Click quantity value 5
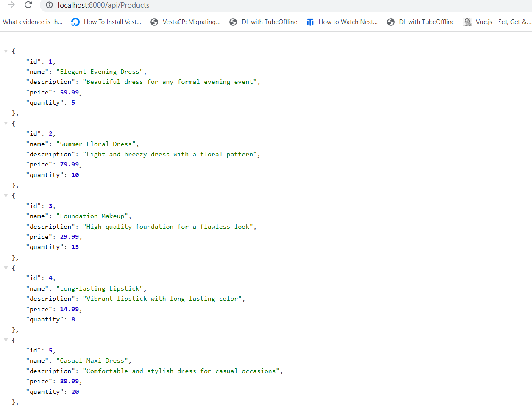The width and height of the screenshot is (532, 407). (x=73, y=102)
